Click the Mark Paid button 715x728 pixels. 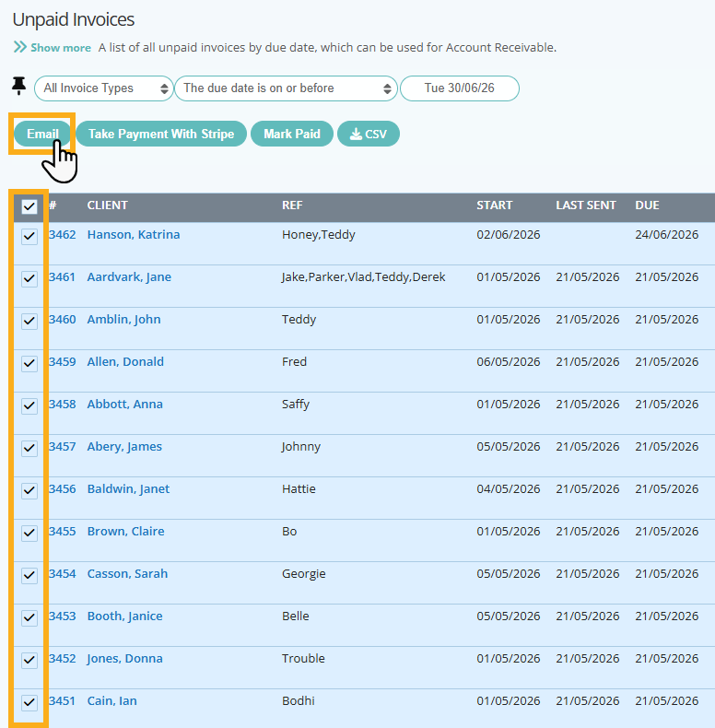pyautogui.click(x=292, y=134)
